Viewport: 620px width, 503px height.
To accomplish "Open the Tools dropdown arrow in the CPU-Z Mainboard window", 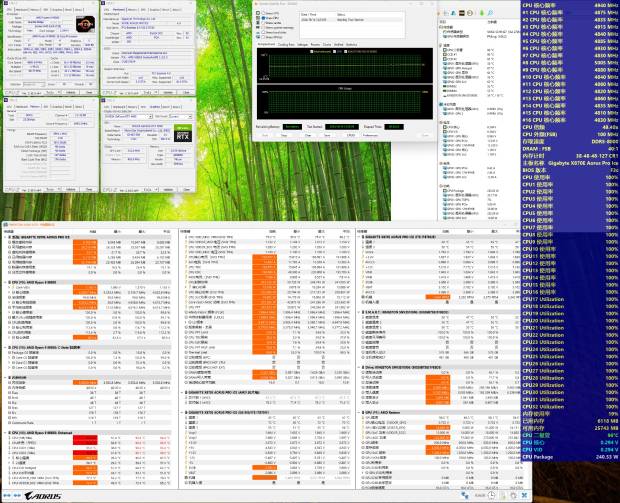I will coord(157,93).
